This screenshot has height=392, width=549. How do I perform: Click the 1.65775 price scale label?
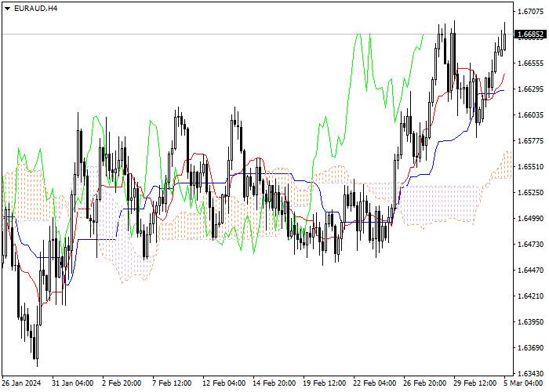(531, 140)
